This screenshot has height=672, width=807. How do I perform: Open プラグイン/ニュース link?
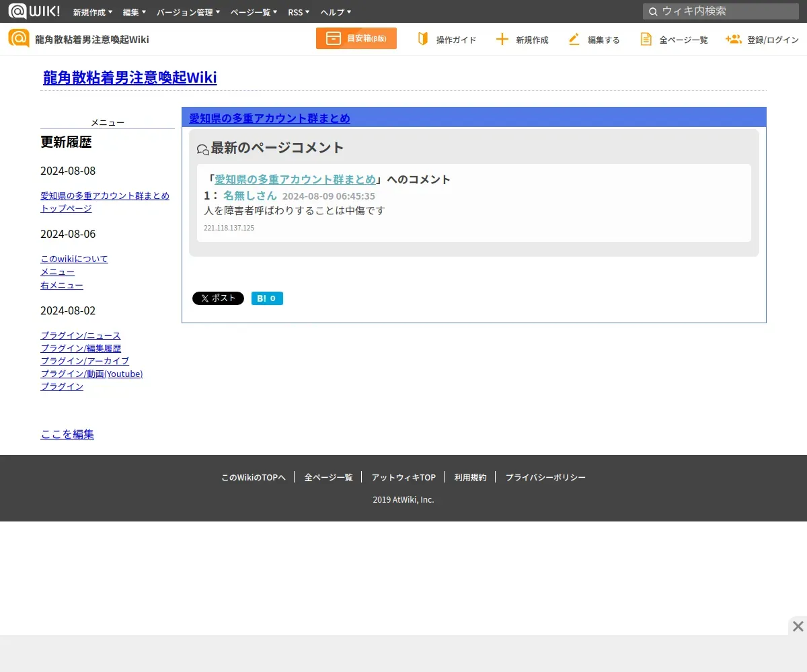[x=81, y=335]
